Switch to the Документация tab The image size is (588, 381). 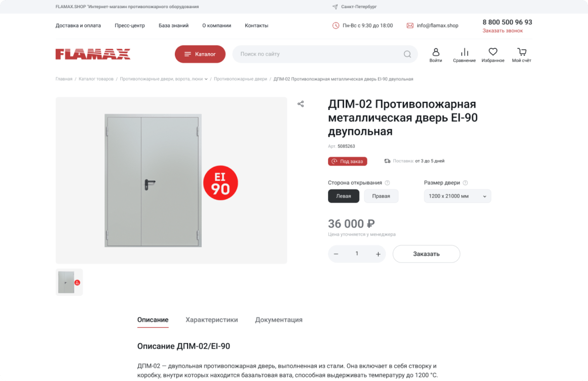pyautogui.click(x=279, y=320)
